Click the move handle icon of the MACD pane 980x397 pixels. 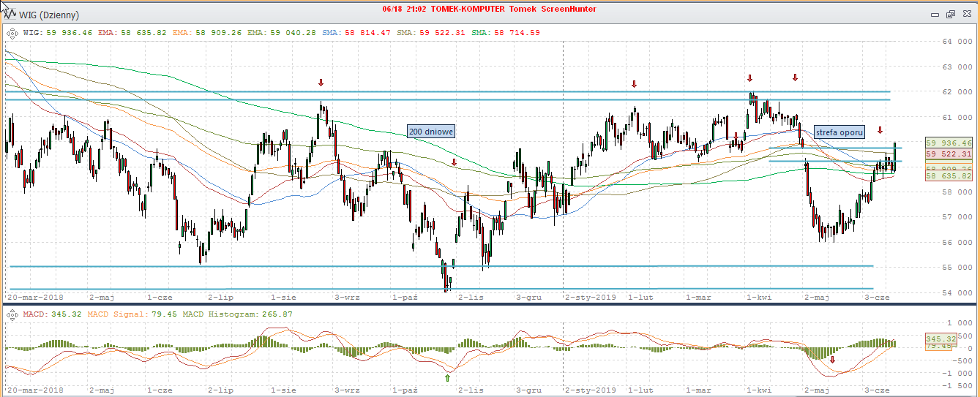(11, 314)
